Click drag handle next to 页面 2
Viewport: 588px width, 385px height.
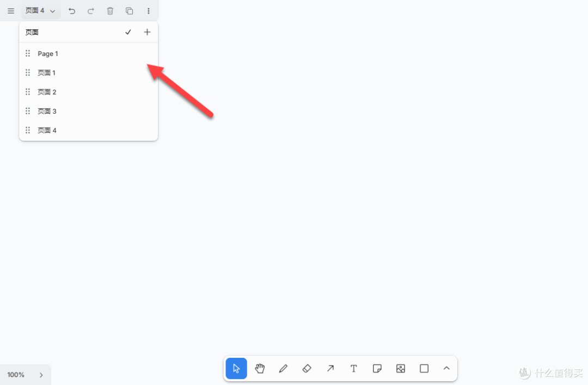[28, 92]
